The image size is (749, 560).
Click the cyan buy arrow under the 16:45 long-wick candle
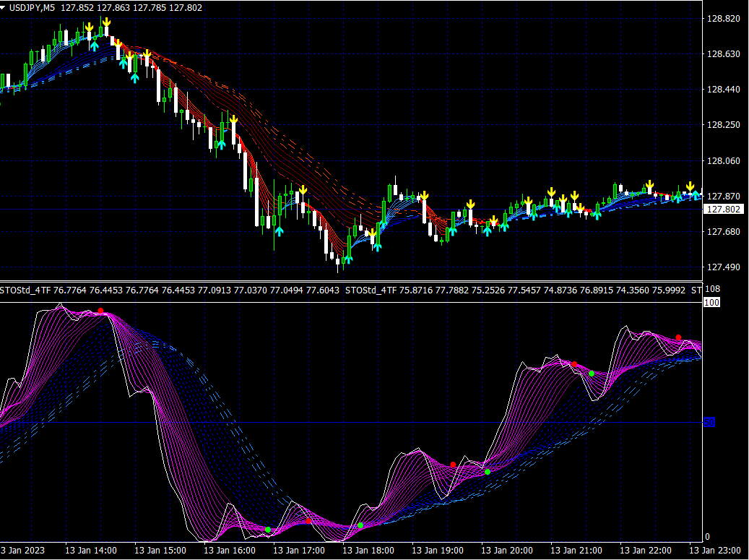coord(280,231)
